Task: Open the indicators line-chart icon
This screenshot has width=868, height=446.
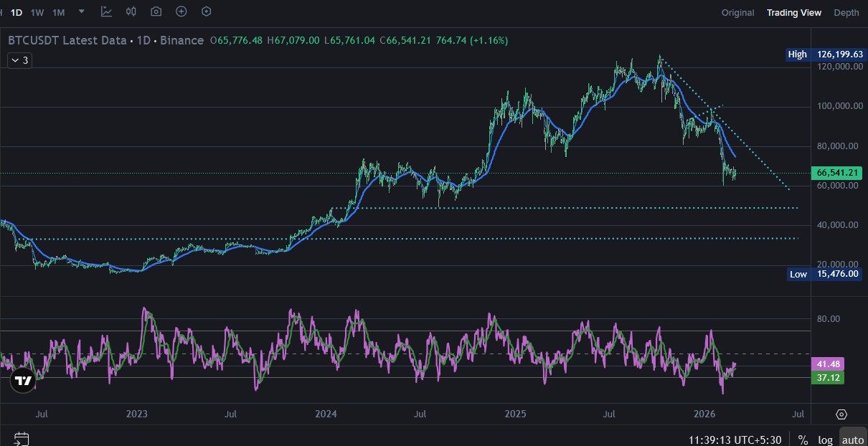Action: 106,11
